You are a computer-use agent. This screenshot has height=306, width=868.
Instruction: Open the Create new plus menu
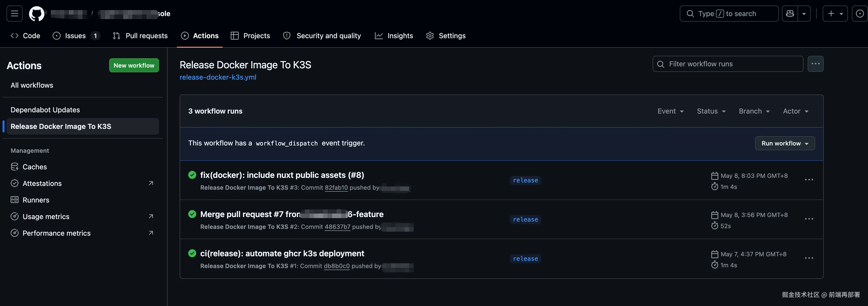tap(835, 14)
